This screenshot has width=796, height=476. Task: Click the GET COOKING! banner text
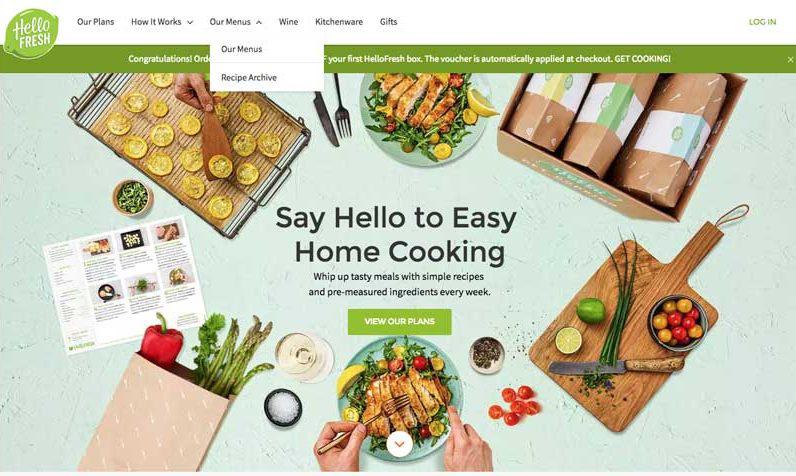point(642,59)
